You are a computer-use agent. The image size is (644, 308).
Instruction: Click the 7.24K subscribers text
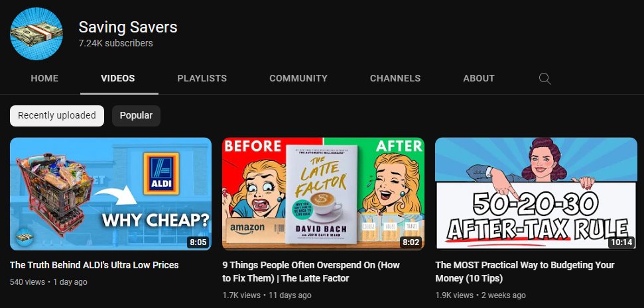click(x=116, y=43)
